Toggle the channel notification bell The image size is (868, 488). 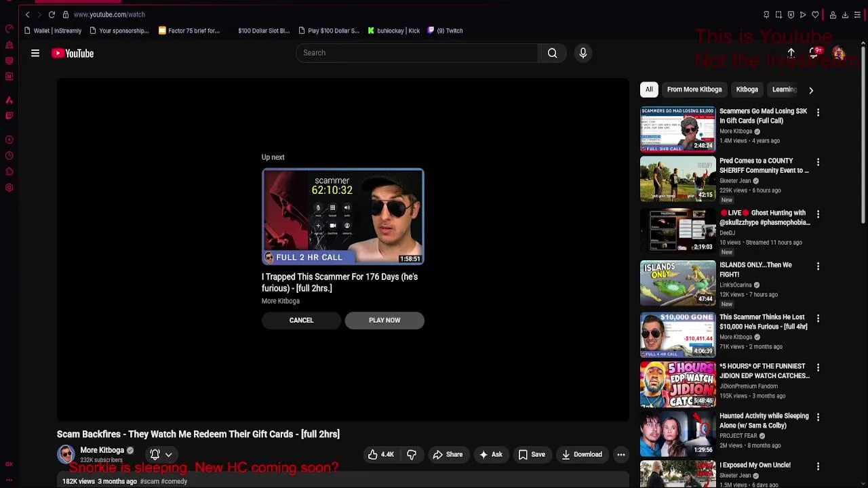coord(155,455)
